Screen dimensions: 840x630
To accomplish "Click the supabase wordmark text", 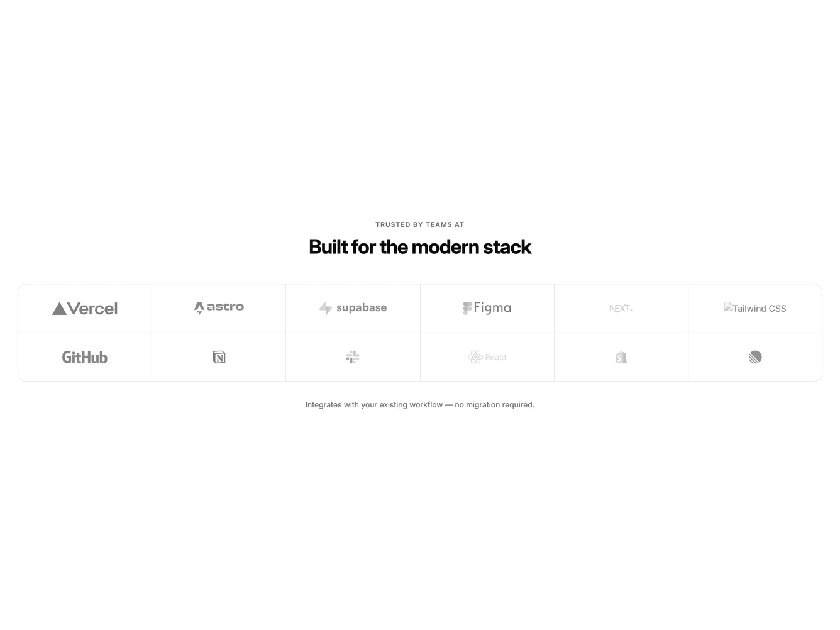I will [362, 307].
